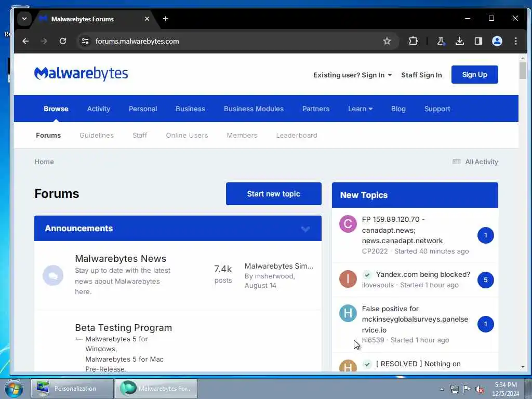Collapse the Announcements section chevron
Screen dimensions: 532x399
(305, 229)
